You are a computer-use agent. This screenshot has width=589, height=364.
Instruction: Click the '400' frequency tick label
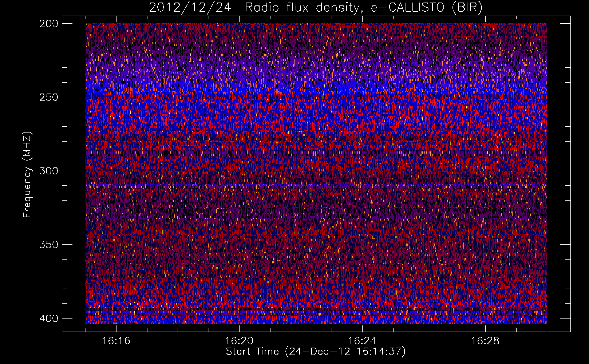pyautogui.click(x=48, y=318)
